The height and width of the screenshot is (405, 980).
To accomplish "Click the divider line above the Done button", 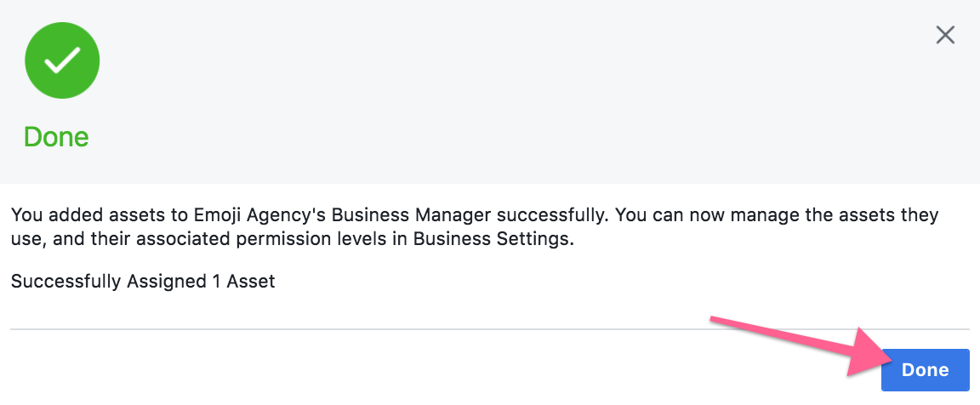I will click(489, 328).
